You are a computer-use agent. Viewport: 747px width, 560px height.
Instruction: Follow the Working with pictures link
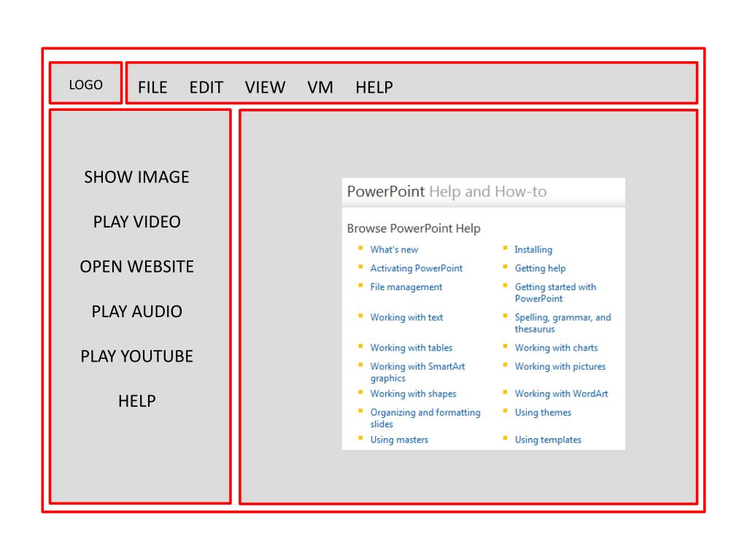560,367
